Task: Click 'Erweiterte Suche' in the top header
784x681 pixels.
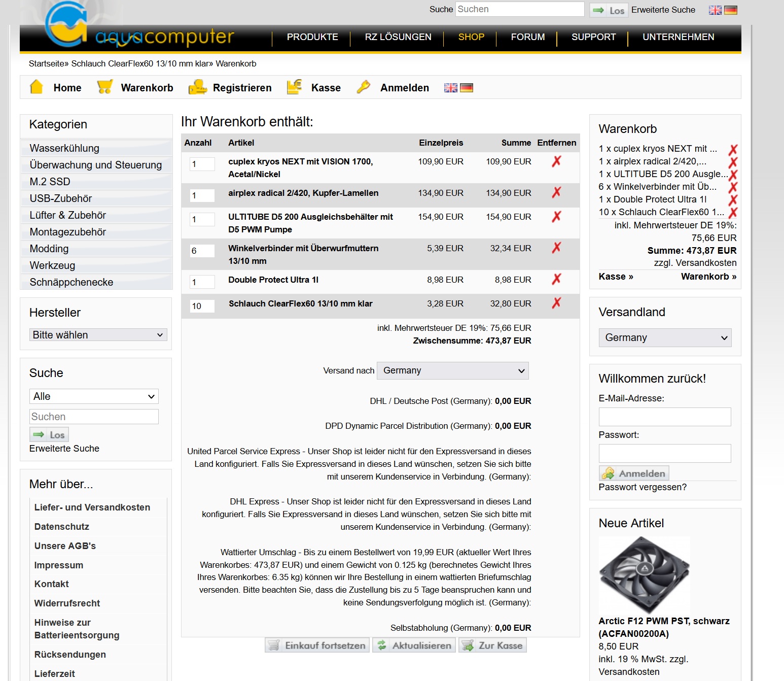Action: coord(663,10)
